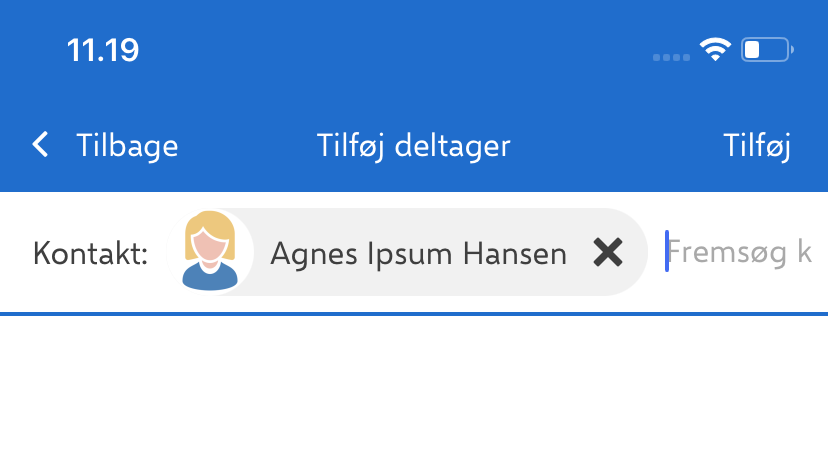
Task: Click empty status bar area right of the clock
Action: [400, 50]
